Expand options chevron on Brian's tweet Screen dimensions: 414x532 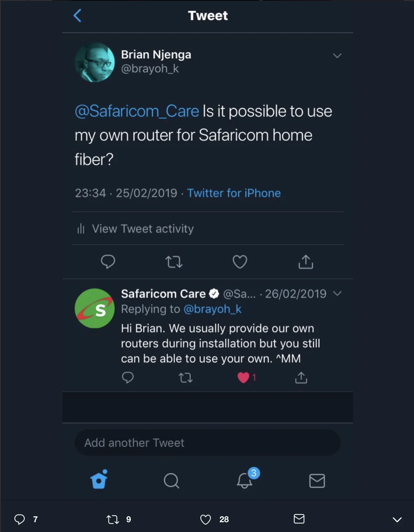[337, 56]
